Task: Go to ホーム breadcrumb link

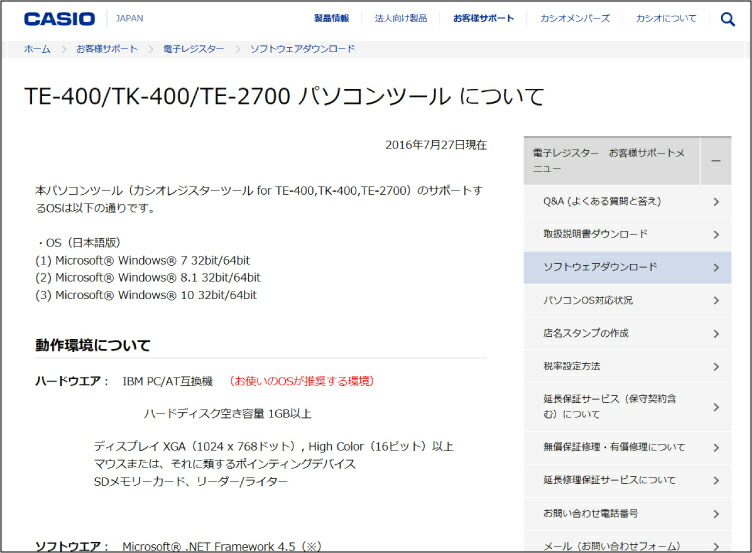Action: pos(37,49)
